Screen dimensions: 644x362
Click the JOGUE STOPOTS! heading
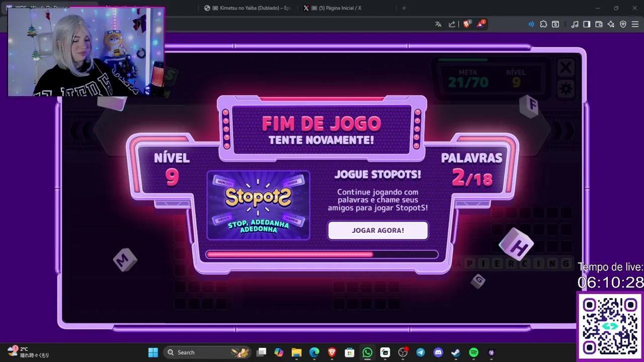[x=378, y=175]
